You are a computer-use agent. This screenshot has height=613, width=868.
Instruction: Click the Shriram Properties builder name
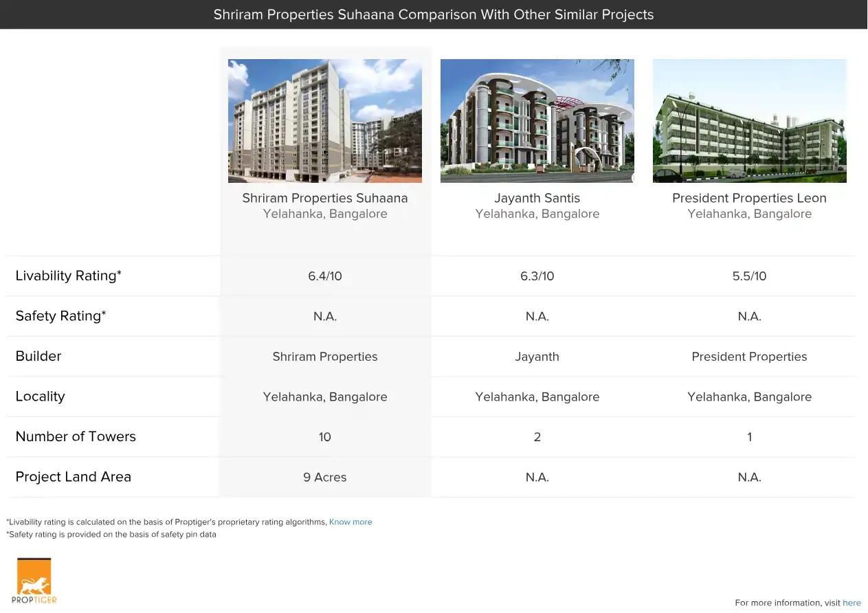[x=325, y=357]
